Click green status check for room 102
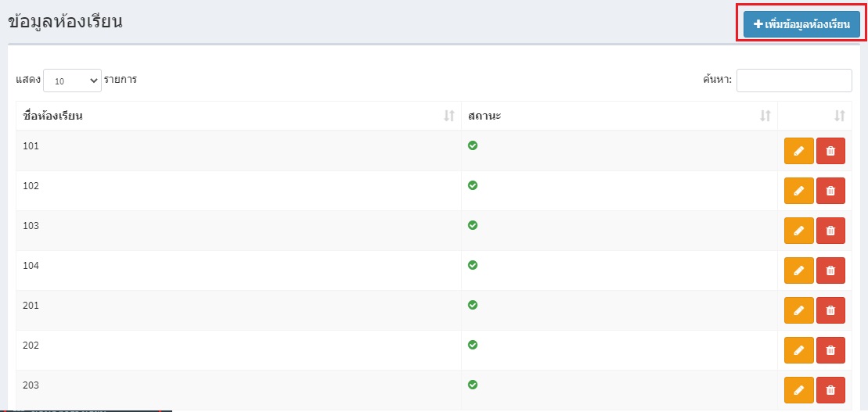Viewport: 868px width, 412px height. click(473, 185)
